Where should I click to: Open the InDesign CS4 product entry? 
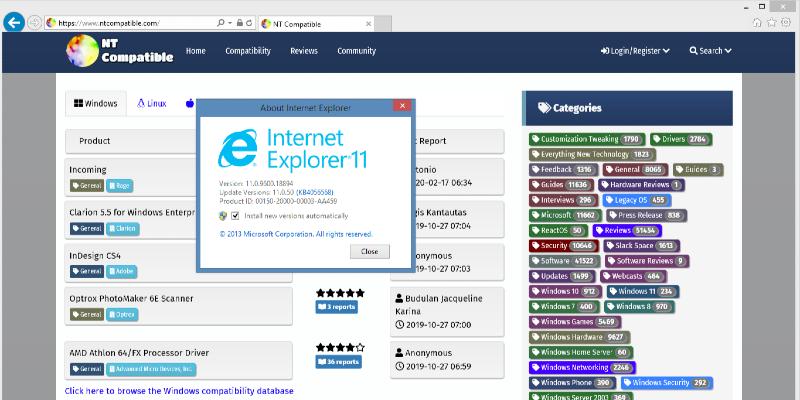(x=95, y=256)
